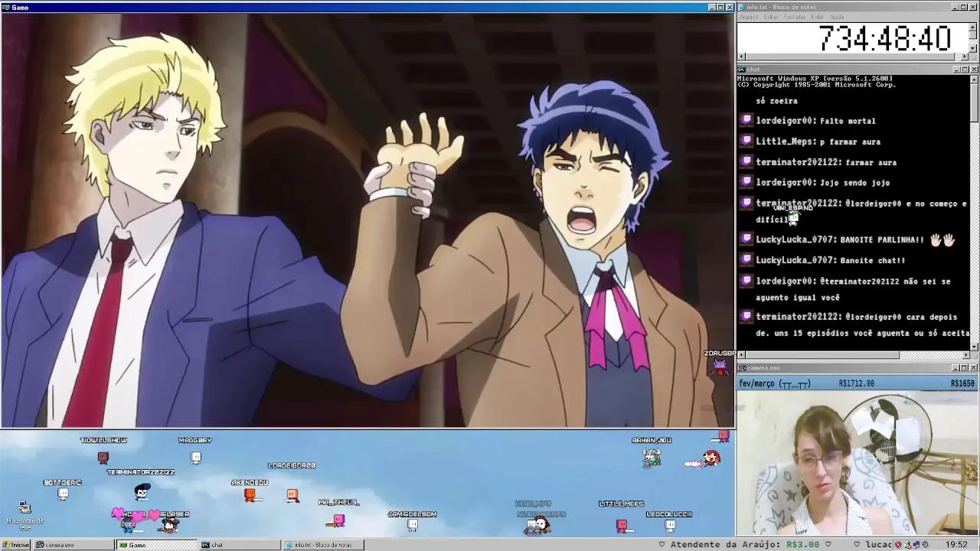The height and width of the screenshot is (551, 980).
Task: Switch to chat taskbar button
Action: pyautogui.click(x=240, y=545)
